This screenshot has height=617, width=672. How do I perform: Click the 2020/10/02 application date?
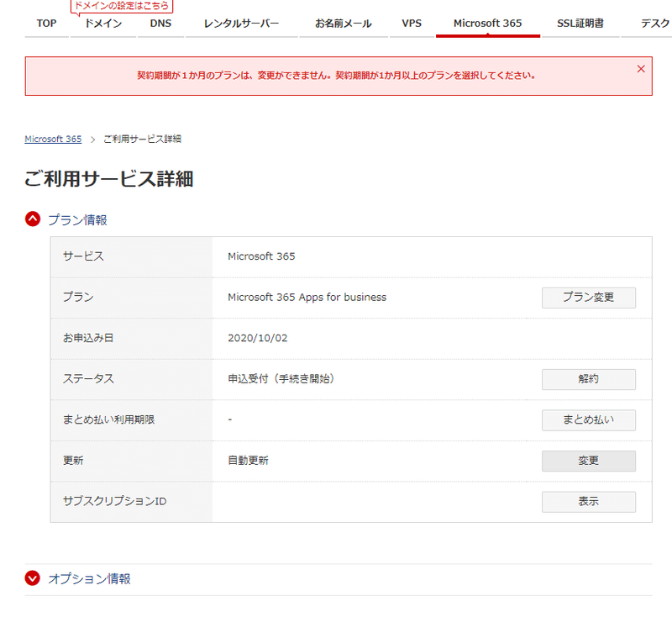pyautogui.click(x=258, y=338)
